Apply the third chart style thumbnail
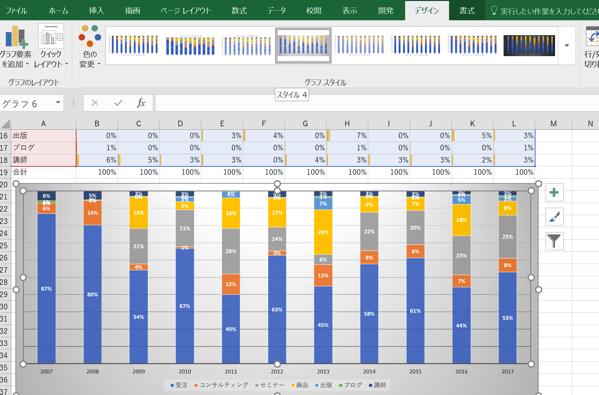This screenshot has height=395, width=599. [247, 45]
